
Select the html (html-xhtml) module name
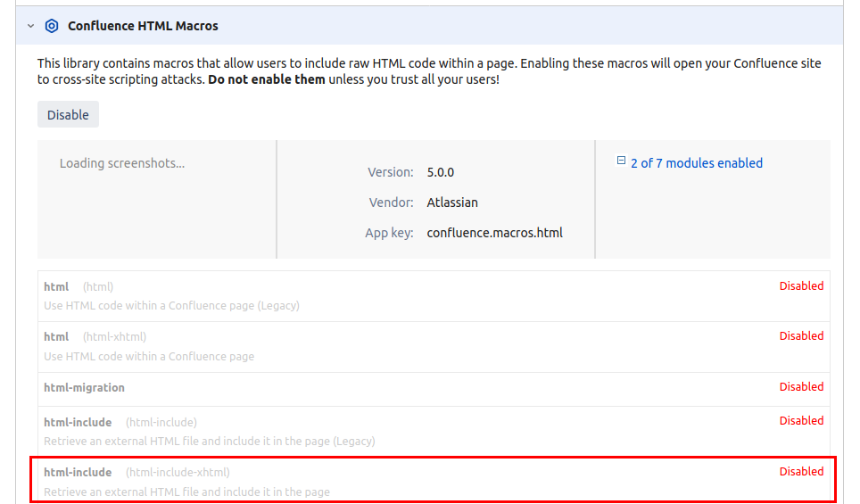click(x=56, y=336)
